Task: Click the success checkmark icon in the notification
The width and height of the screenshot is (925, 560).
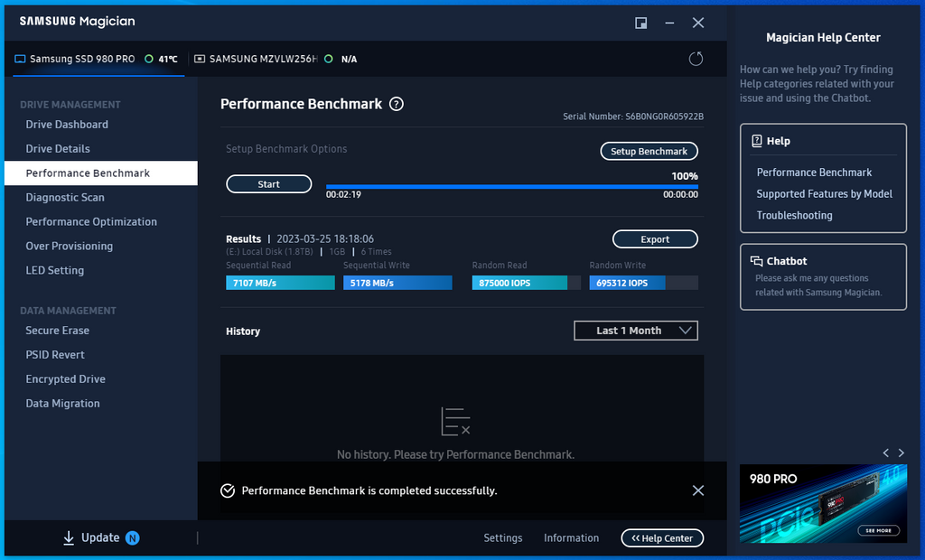Action: (228, 491)
